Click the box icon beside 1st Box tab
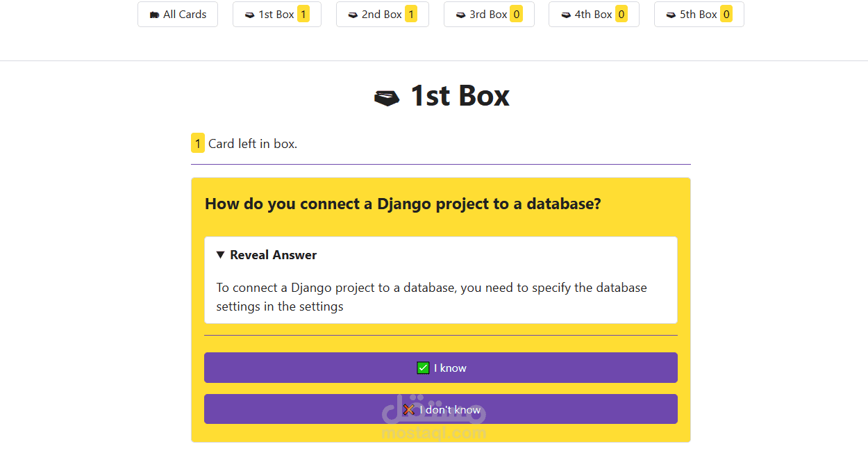This screenshot has width=868, height=451. pos(249,15)
